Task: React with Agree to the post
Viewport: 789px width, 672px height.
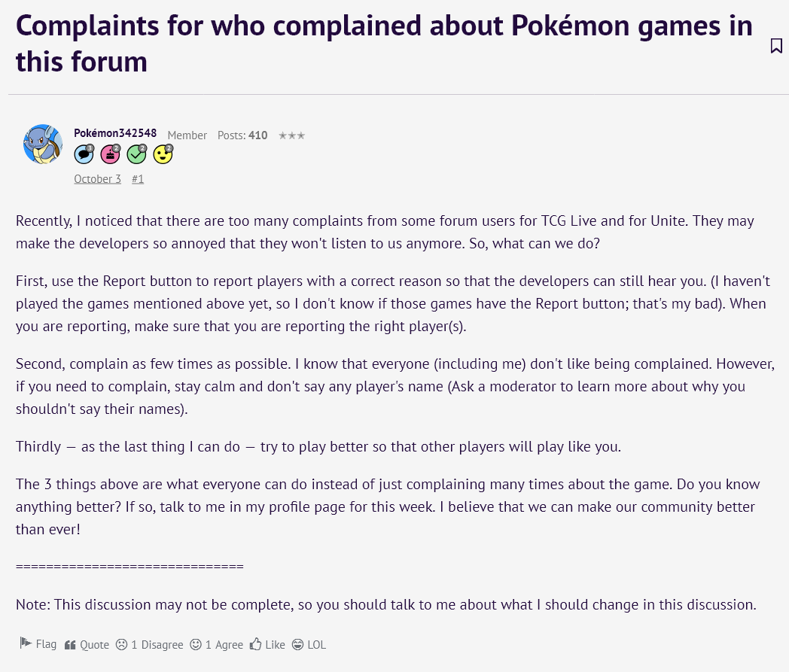Action: click(x=217, y=645)
